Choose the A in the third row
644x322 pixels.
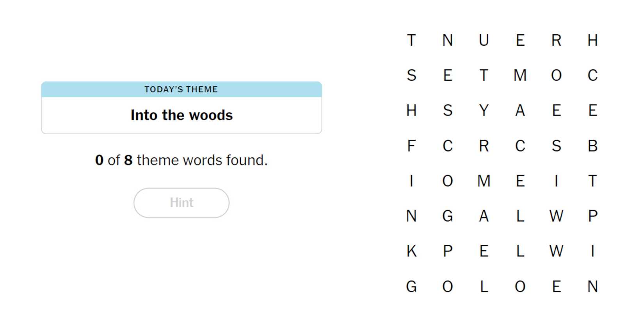pos(520,110)
